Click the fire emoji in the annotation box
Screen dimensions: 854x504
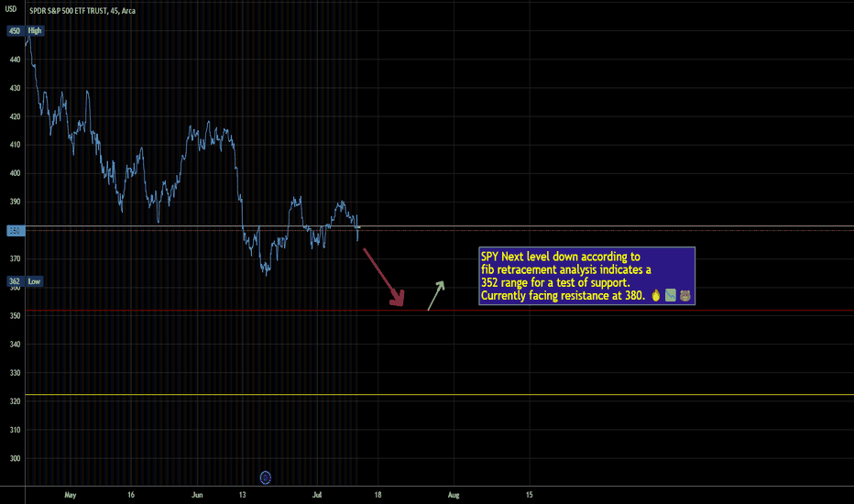(x=656, y=295)
